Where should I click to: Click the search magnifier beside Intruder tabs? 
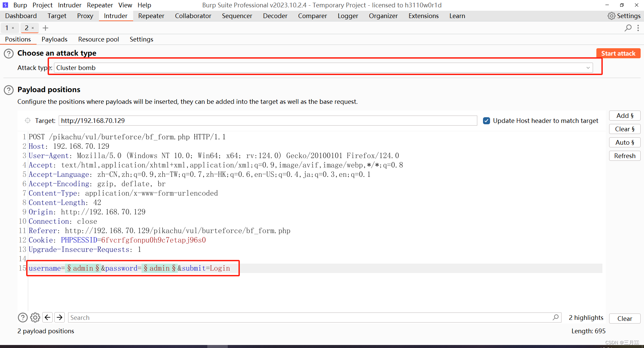pos(628,28)
